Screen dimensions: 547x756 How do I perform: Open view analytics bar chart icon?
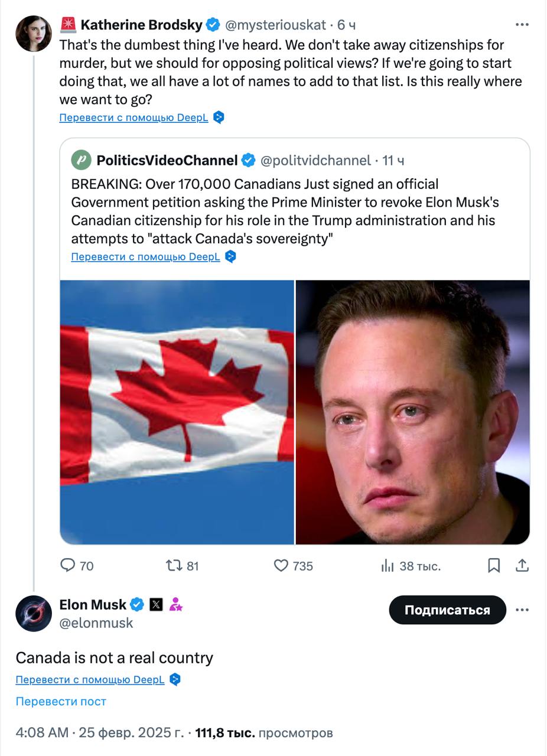point(388,566)
